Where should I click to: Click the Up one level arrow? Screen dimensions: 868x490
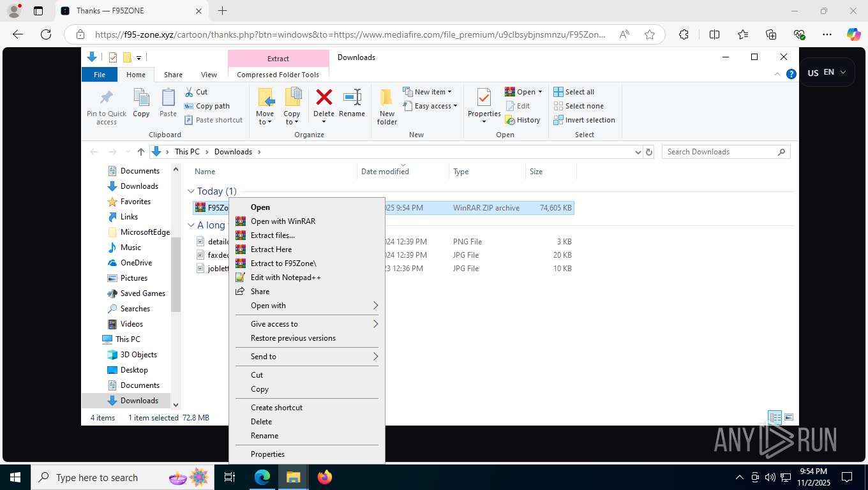(141, 152)
